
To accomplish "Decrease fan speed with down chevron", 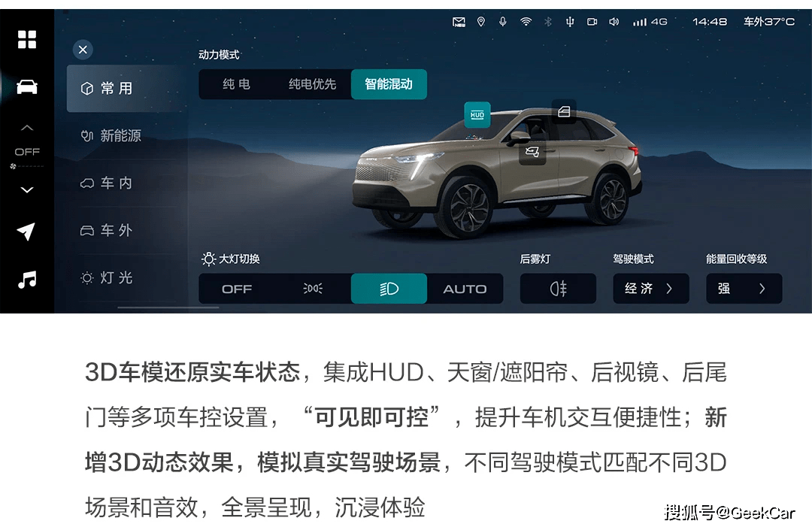I will click(27, 190).
